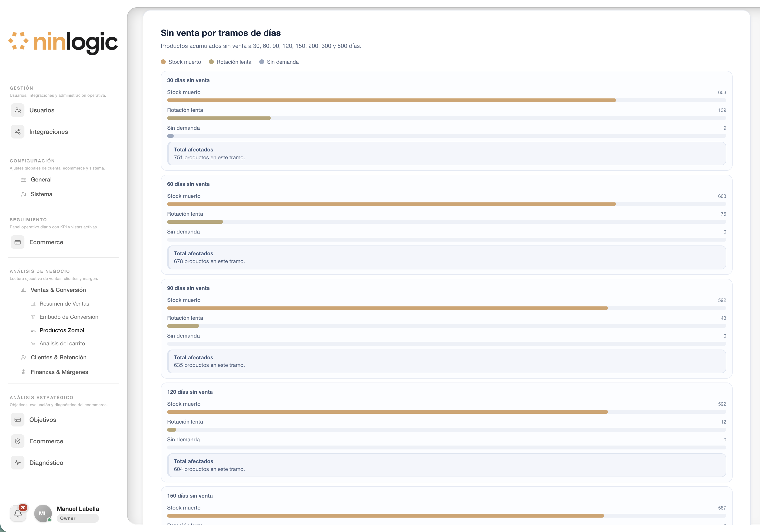Select the General settings lines icon
Viewport: 760px width, 532px height.
click(x=23, y=180)
